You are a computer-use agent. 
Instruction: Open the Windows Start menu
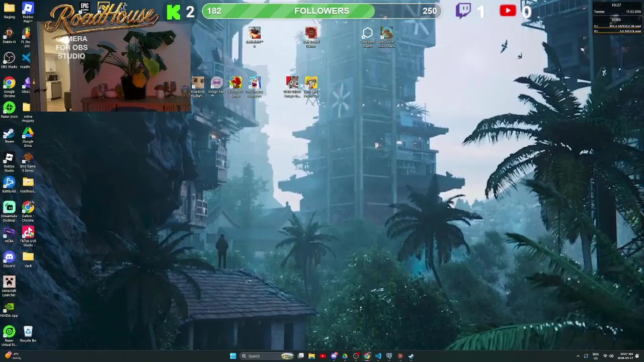pos(233,356)
